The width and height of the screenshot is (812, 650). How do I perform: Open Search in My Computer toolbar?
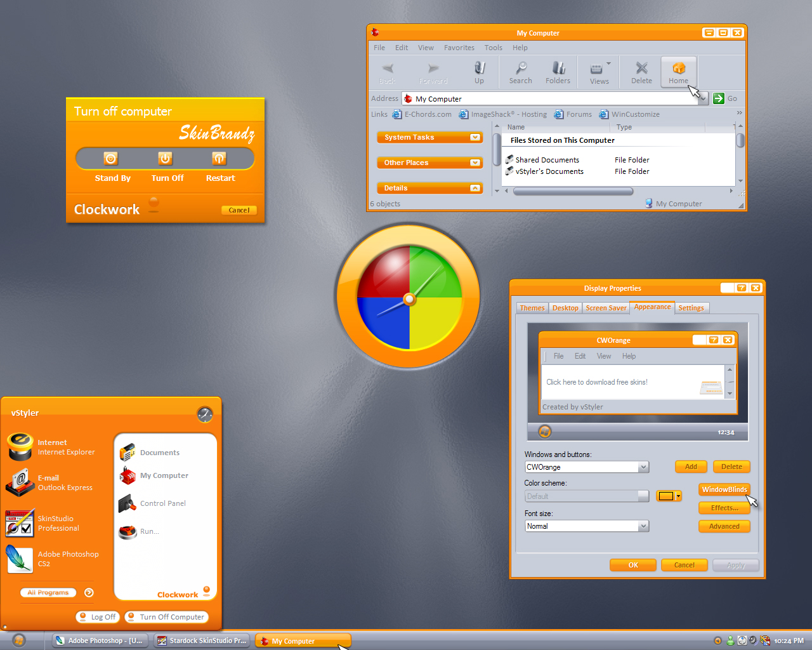click(x=521, y=72)
